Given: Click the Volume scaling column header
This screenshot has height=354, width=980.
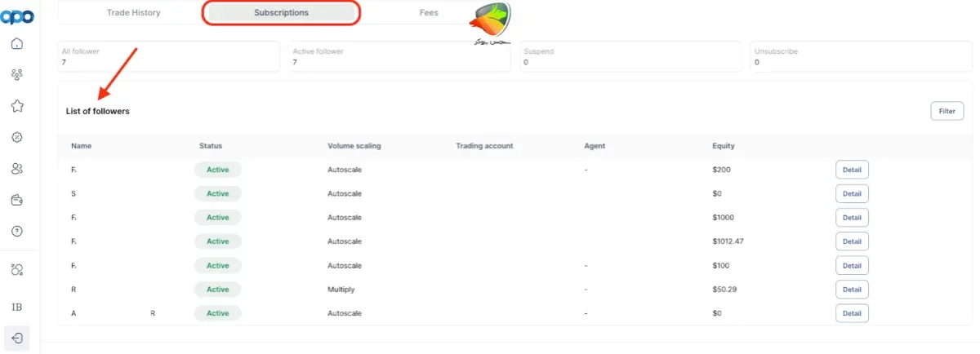Looking at the screenshot, I should click(354, 146).
